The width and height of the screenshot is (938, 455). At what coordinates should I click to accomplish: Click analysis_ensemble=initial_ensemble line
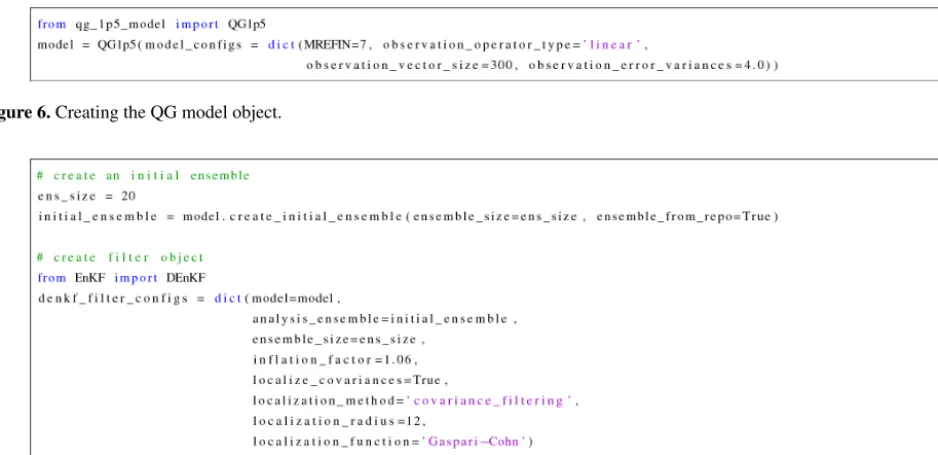pyautogui.click(x=384, y=319)
